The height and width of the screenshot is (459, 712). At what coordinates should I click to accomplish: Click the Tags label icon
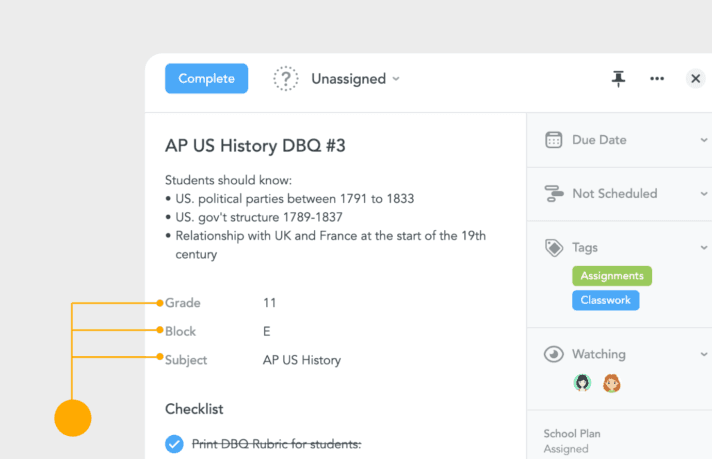553,247
